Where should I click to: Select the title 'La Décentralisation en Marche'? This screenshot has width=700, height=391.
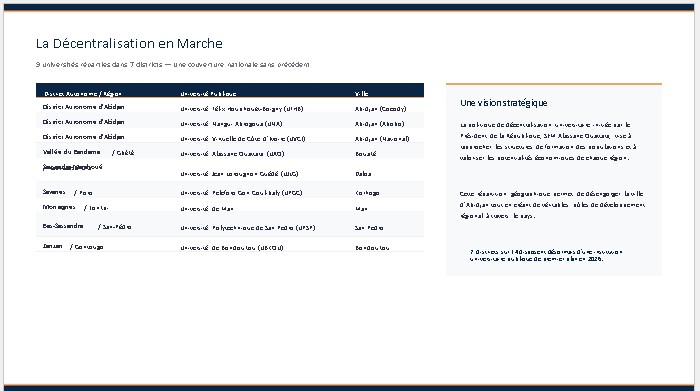[x=129, y=43]
